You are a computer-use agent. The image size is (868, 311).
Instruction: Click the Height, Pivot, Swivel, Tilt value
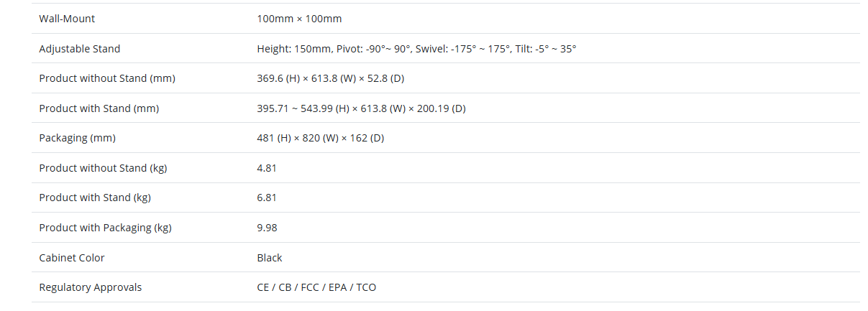[x=416, y=49]
